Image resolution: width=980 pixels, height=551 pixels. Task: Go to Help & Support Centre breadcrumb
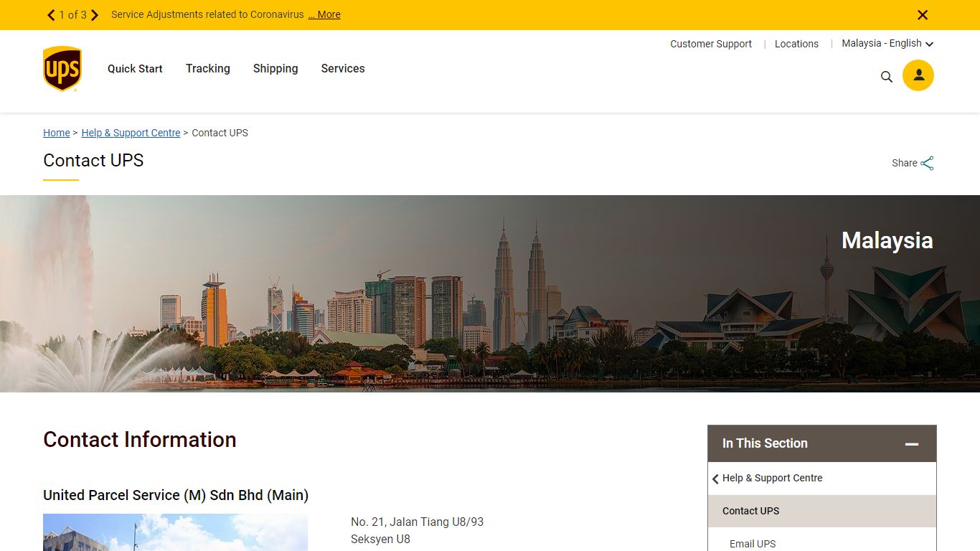coord(131,133)
